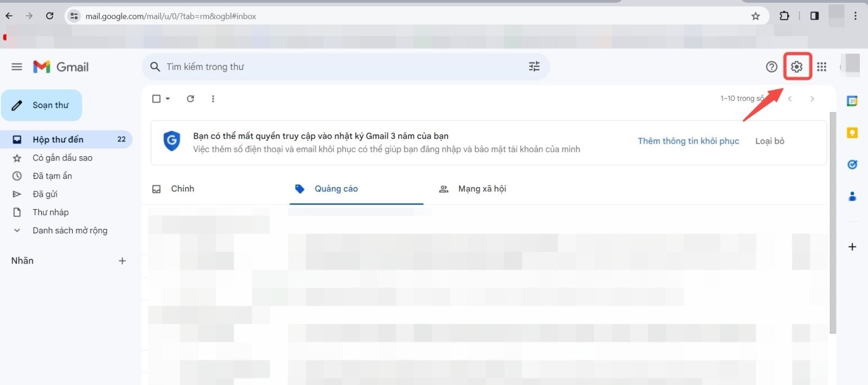Open the Google apps grid

click(x=822, y=67)
